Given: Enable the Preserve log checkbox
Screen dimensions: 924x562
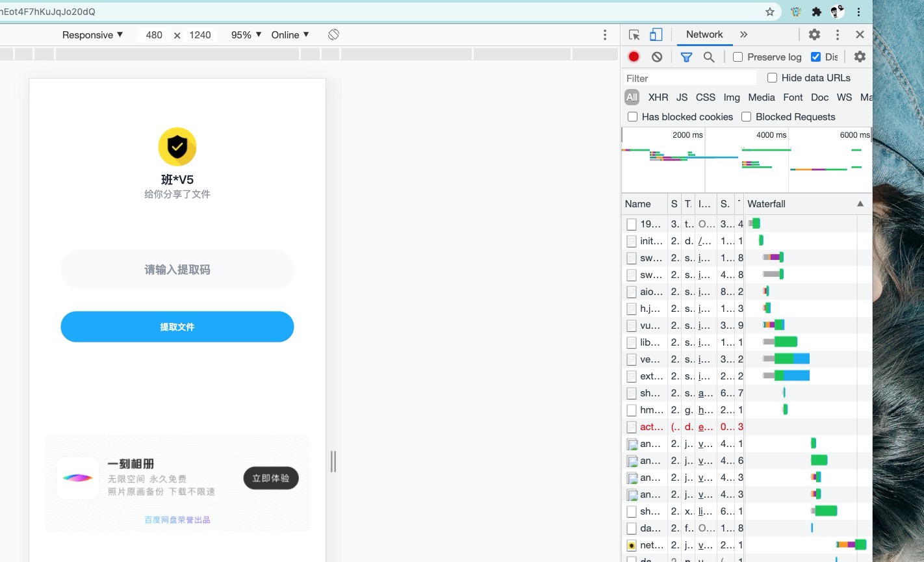Looking at the screenshot, I should [738, 57].
